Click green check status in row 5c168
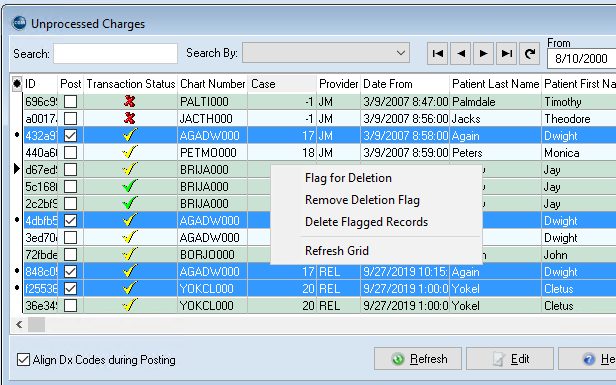Screen dimensions: 616x385 130,186
